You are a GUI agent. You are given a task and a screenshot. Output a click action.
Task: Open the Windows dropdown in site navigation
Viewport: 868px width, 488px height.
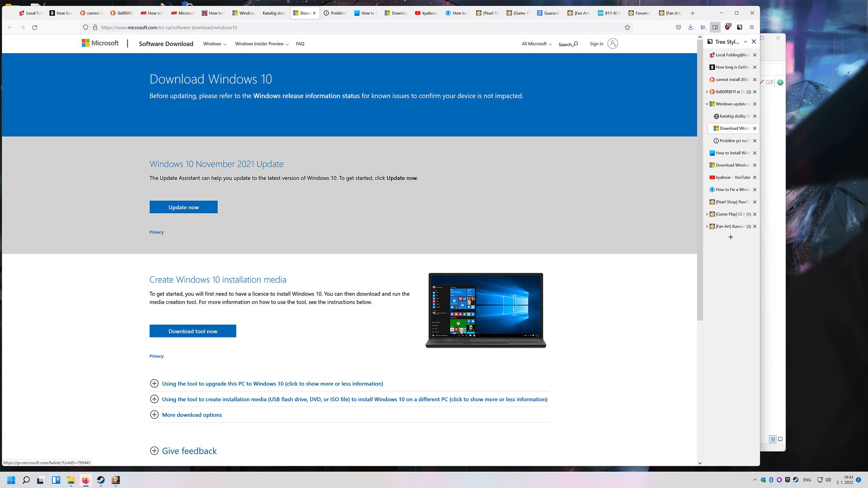pos(215,44)
